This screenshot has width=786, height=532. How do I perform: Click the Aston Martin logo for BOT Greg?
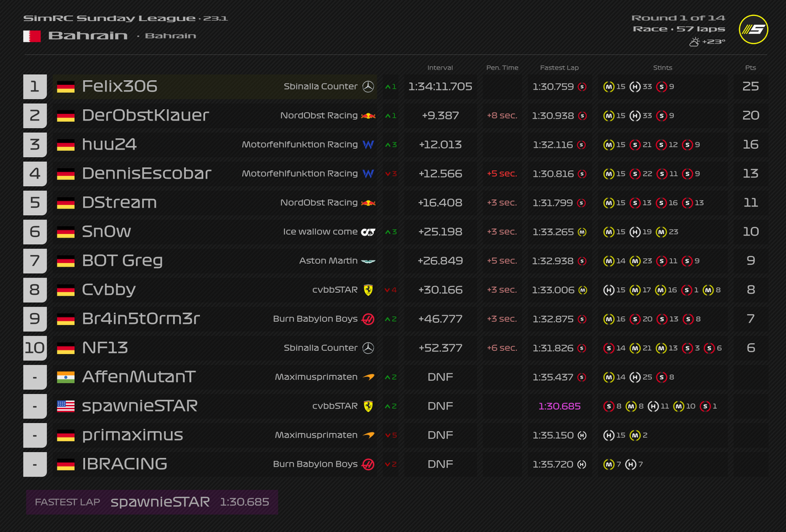pyautogui.click(x=368, y=261)
